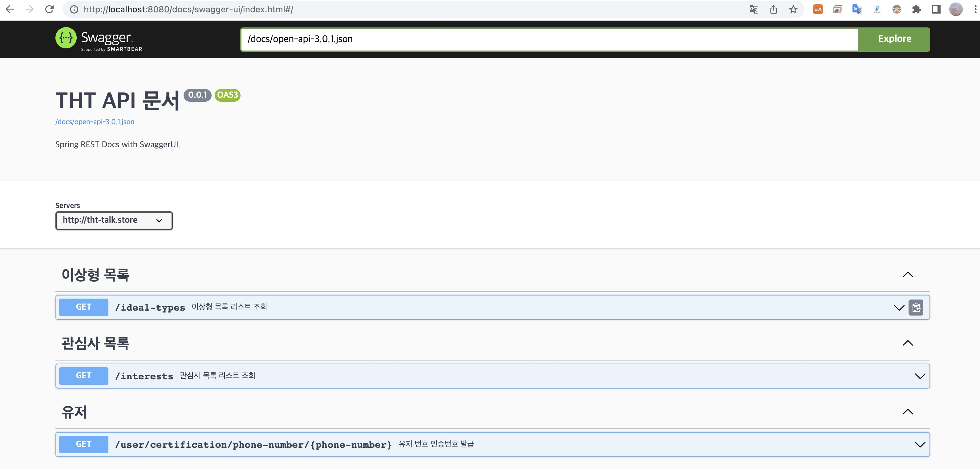Screen dimensions: 980x469
Task: Collapse the 유저 section
Action: 908,411
